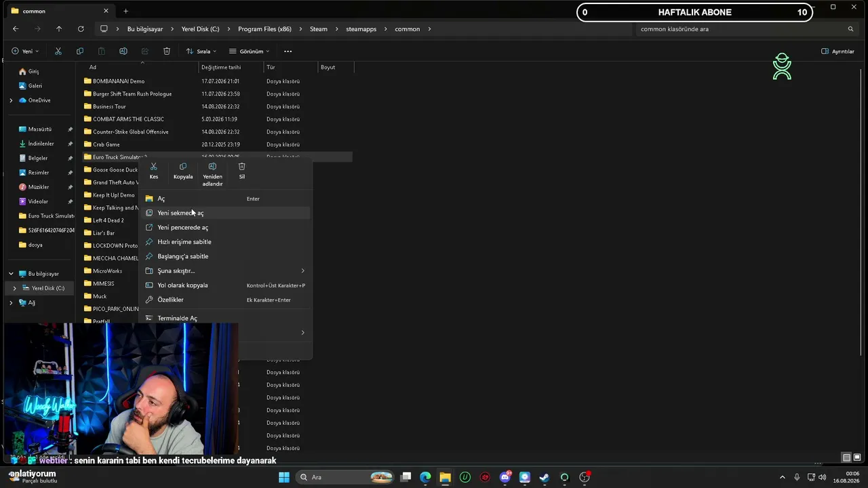Choose Yeniden adlandır in the context menu
Viewport: 868px width, 488px height.
tap(212, 174)
